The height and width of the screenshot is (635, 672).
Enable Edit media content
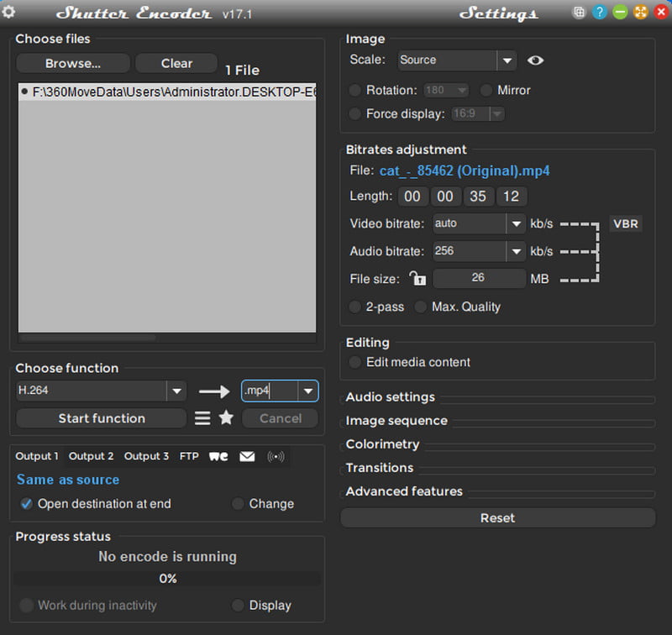click(x=354, y=363)
